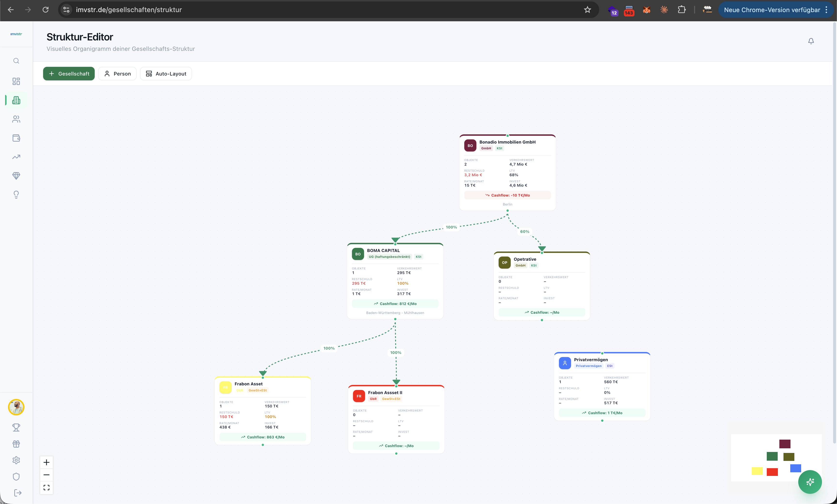Apply Auto-Layout to the organigram
Screen dimensions: 837x504
(x=166, y=74)
